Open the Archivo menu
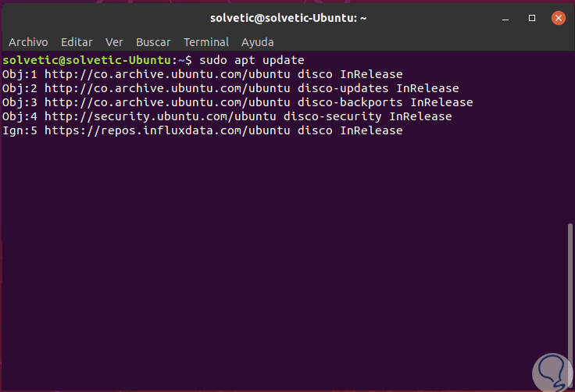This screenshot has height=392, width=575. pyautogui.click(x=28, y=42)
